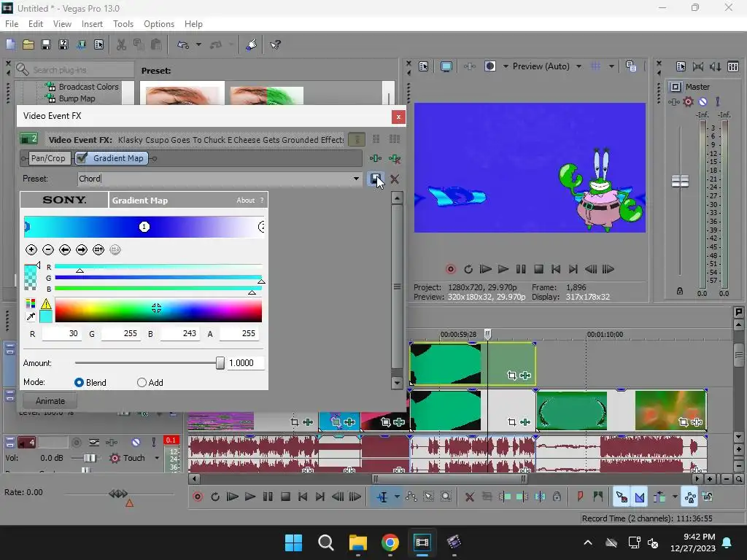Screen dimensions: 747x560
Task: Toggle the Gradient Map effect checkbox
Action: coord(82,158)
